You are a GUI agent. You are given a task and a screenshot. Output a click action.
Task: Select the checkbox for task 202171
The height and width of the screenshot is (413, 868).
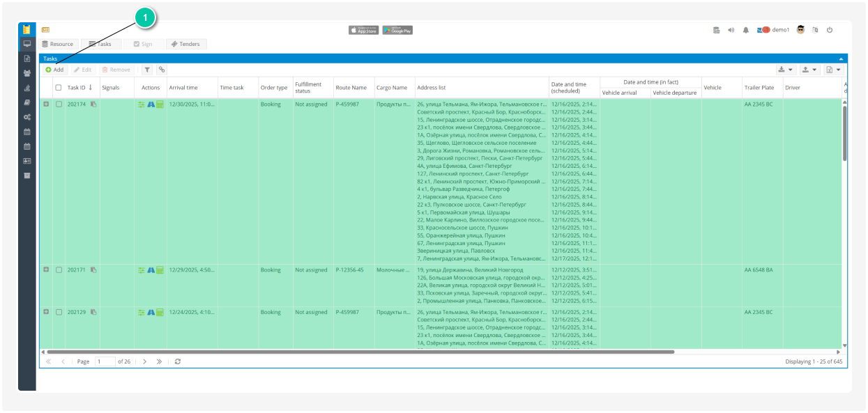click(x=59, y=270)
